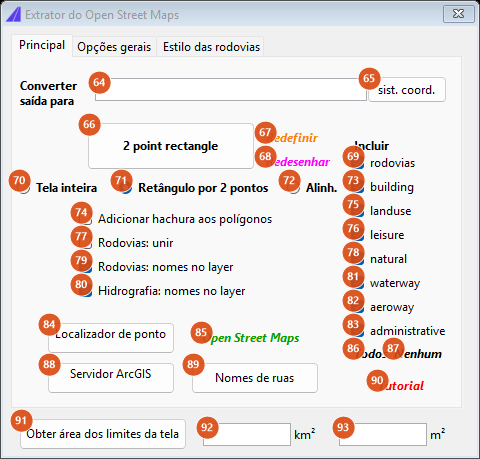Click the Servidor ArcGIS button
Image resolution: width=480 pixels, height=459 pixels.
(x=111, y=377)
